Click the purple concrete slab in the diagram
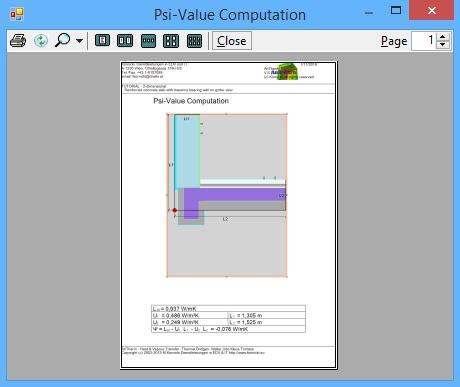Viewport: 460px width, 387px height. 234,194
